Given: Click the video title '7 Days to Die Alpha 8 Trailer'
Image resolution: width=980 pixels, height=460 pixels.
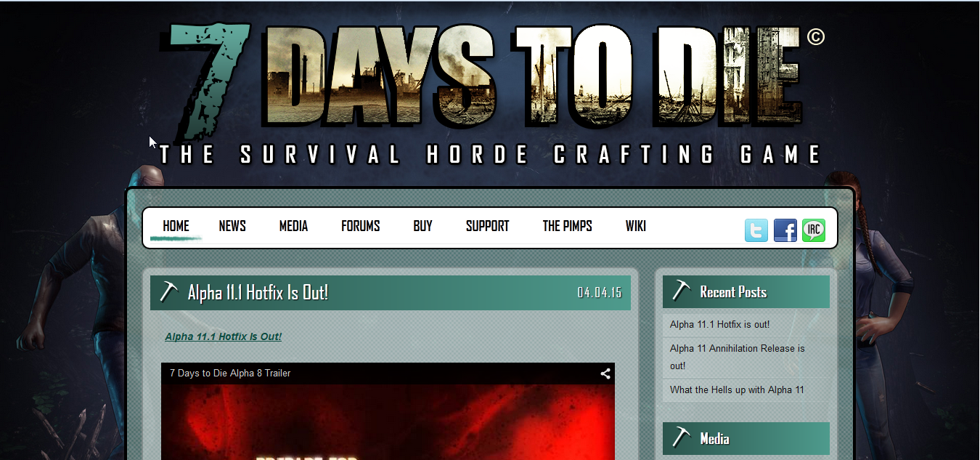Looking at the screenshot, I should click(x=230, y=373).
